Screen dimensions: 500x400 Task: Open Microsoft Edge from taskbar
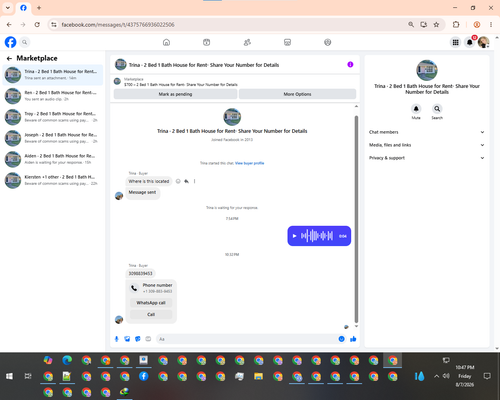coord(67,360)
